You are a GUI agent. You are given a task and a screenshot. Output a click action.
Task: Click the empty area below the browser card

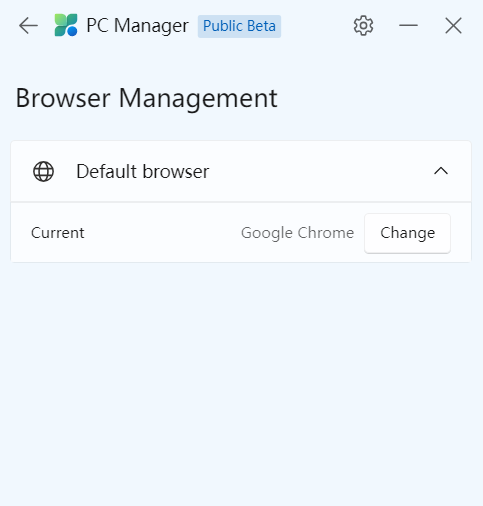(x=241, y=383)
